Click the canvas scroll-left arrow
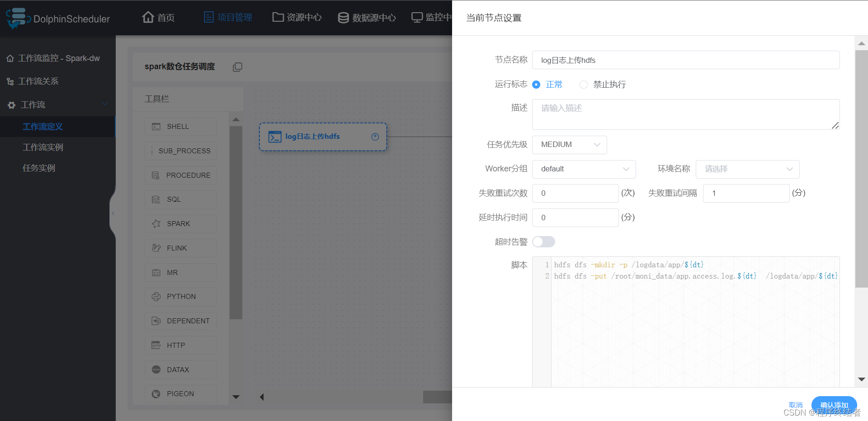The image size is (868, 421). tap(262, 397)
